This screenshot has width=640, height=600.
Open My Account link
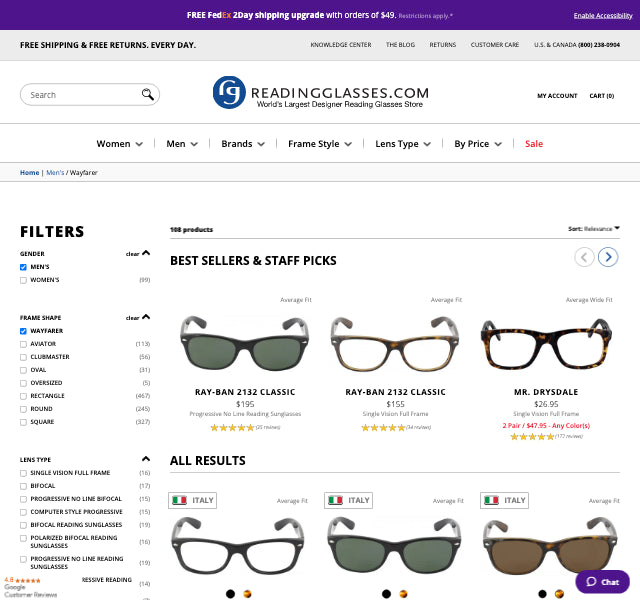[557, 96]
